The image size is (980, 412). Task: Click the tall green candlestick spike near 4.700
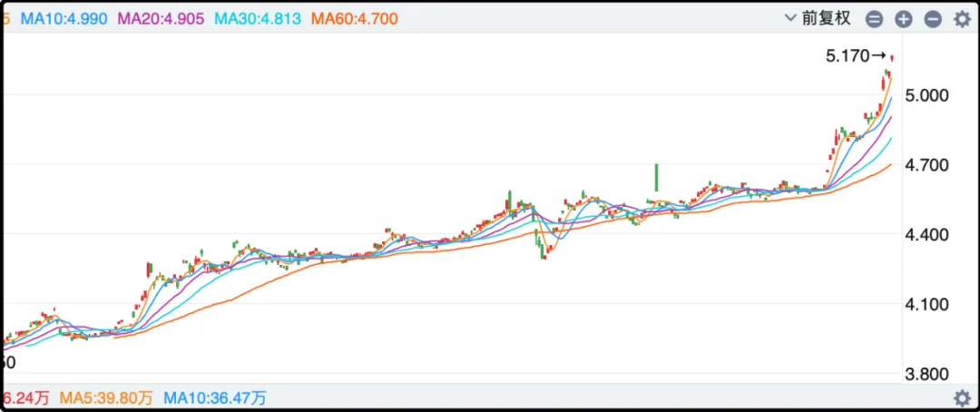[656, 178]
